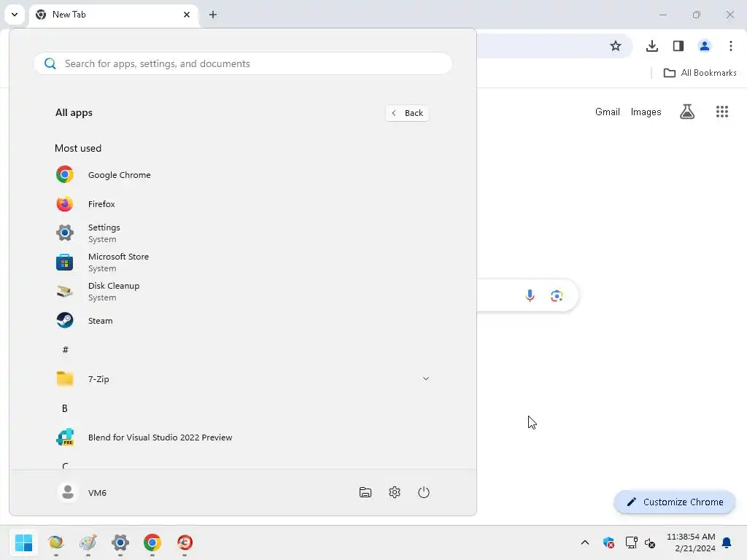This screenshot has height=560, width=747.
Task: Open the red circular app on taskbar
Action: coord(185,542)
